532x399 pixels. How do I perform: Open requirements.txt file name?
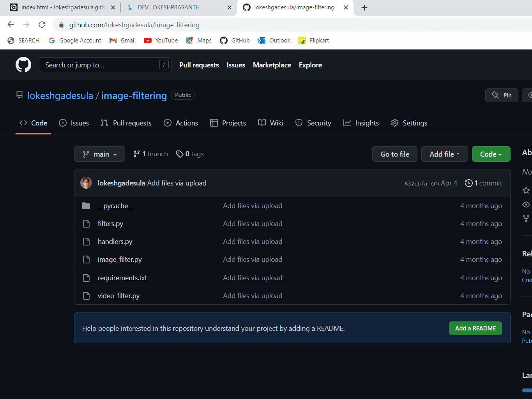pos(122,278)
